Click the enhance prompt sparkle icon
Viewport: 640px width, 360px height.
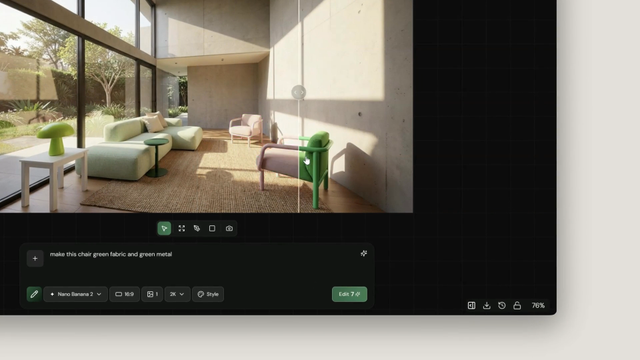pyautogui.click(x=364, y=253)
